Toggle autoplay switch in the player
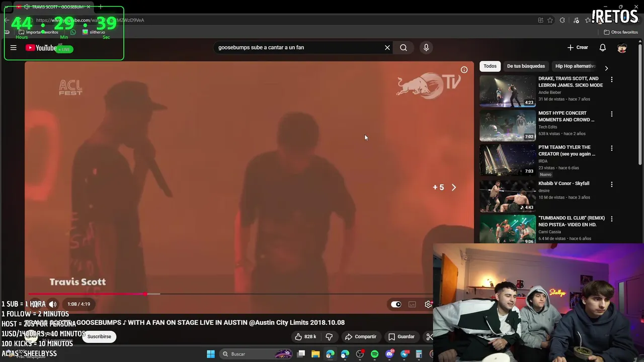 coord(396,304)
